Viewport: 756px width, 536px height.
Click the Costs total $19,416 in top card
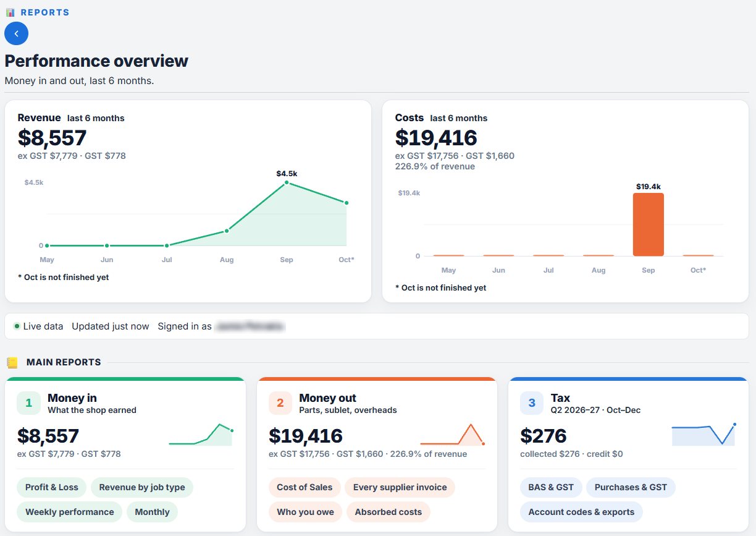(x=436, y=138)
